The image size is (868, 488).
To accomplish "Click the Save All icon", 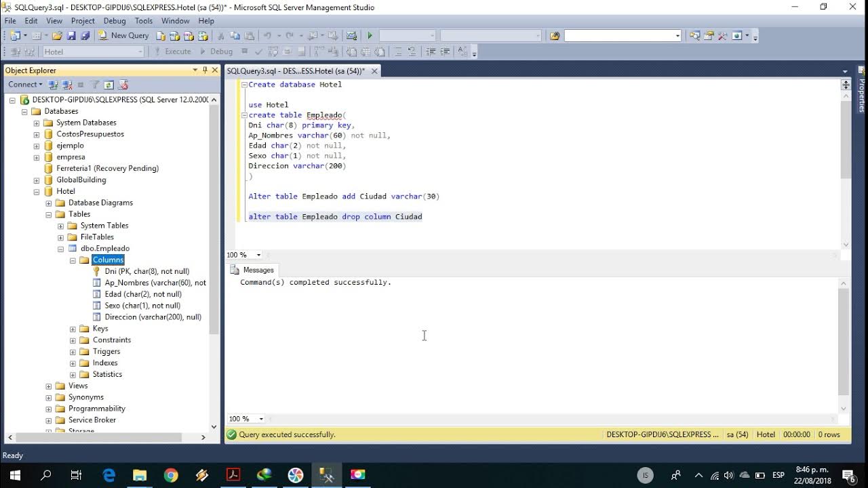I will tap(85, 35).
